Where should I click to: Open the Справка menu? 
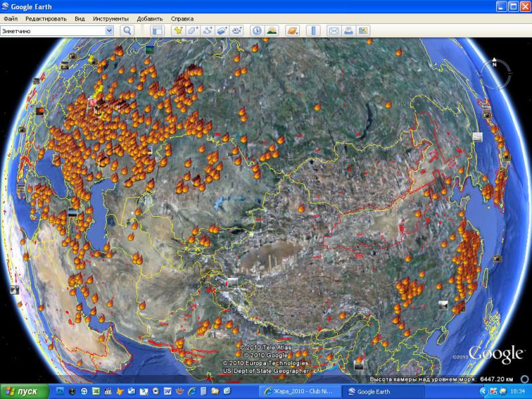[182, 19]
